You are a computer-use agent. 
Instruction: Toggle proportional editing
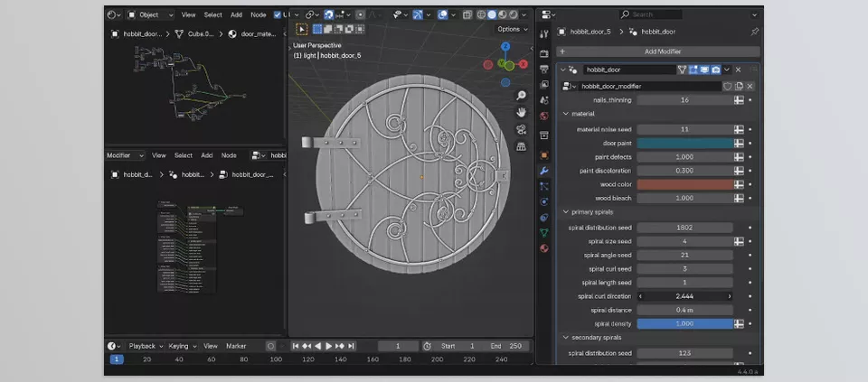[x=361, y=15]
